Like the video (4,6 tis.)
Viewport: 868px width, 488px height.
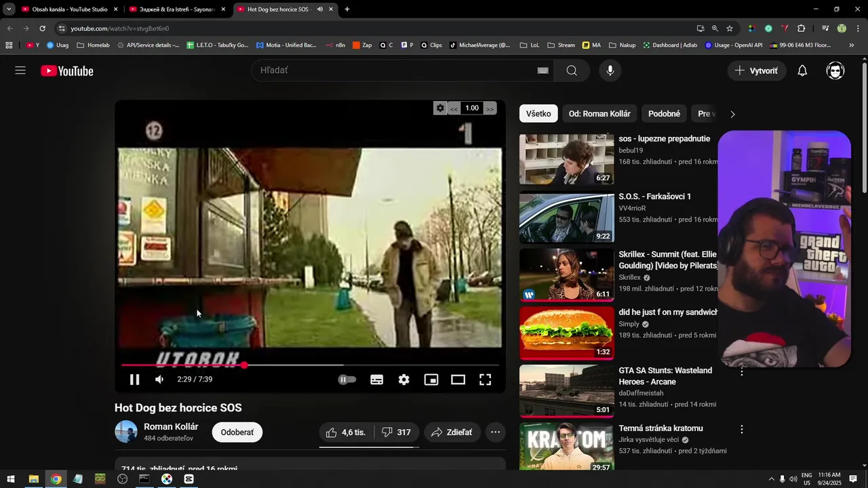pyautogui.click(x=346, y=432)
